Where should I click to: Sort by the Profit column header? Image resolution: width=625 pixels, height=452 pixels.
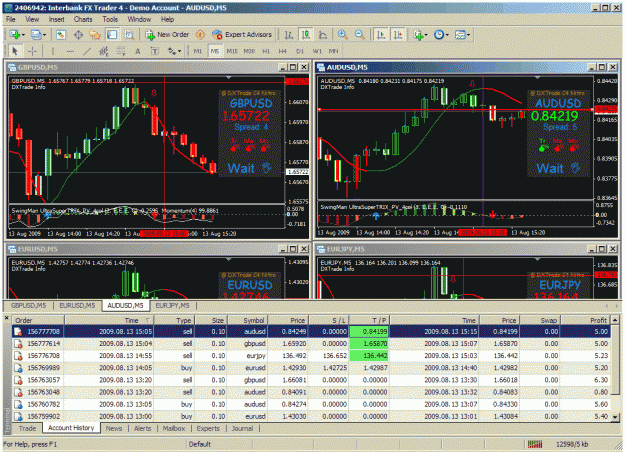click(584, 320)
